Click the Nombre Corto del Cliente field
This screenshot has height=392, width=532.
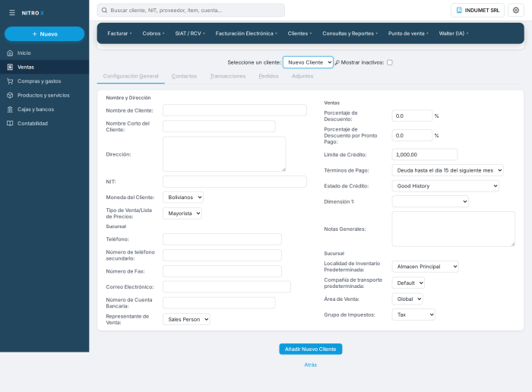(x=219, y=126)
